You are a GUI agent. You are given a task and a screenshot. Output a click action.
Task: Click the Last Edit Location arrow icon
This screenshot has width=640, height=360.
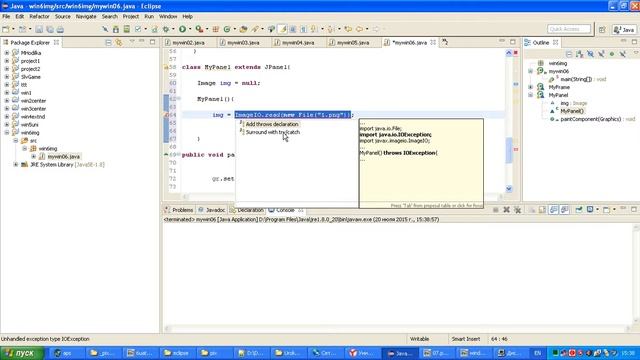pos(348,29)
